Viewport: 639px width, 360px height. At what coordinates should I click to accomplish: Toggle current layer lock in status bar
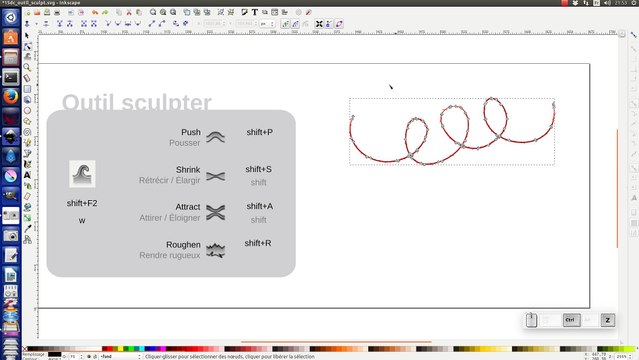pyautogui.click(x=95, y=357)
